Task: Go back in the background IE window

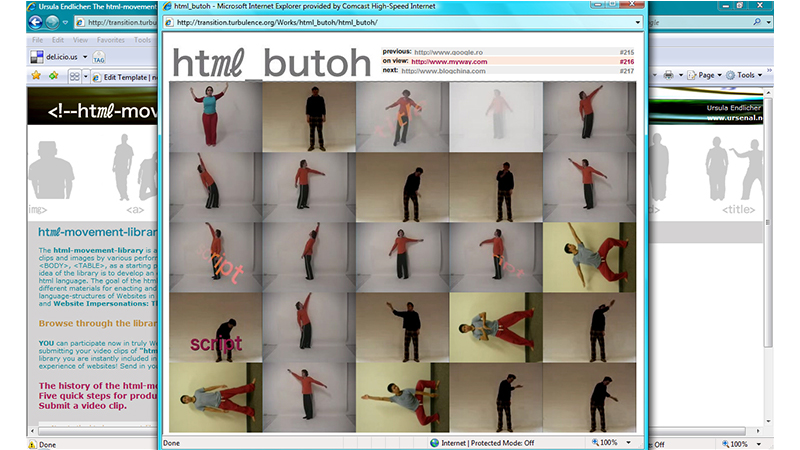Action: [x=35, y=22]
